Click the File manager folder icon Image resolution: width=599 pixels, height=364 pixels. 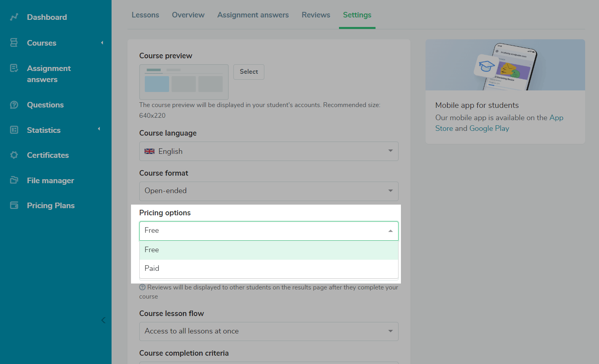point(14,180)
